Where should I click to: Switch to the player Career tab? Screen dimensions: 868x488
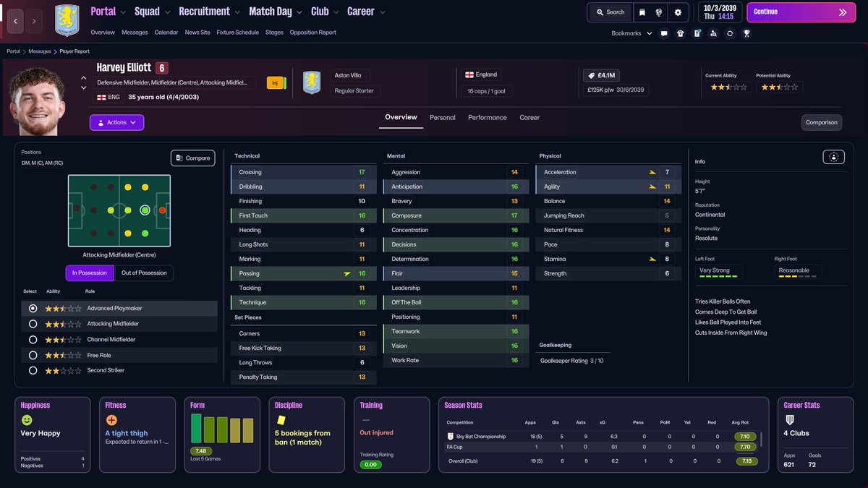tap(529, 117)
